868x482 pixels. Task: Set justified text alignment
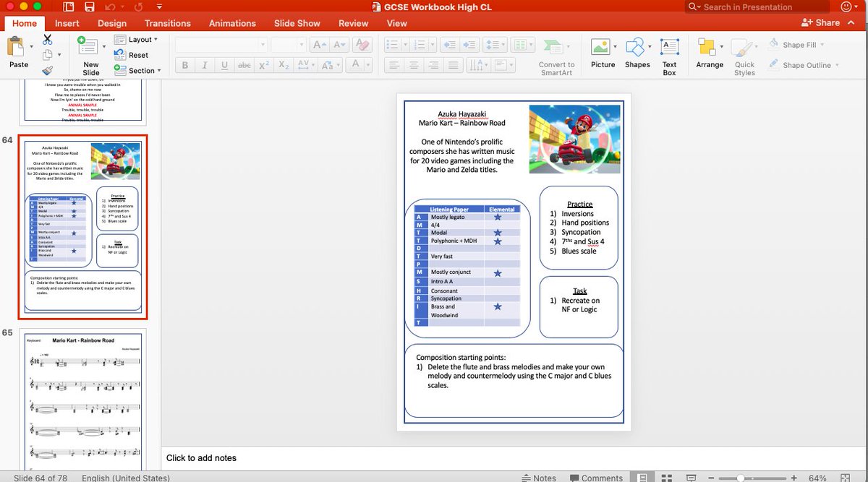(x=453, y=65)
